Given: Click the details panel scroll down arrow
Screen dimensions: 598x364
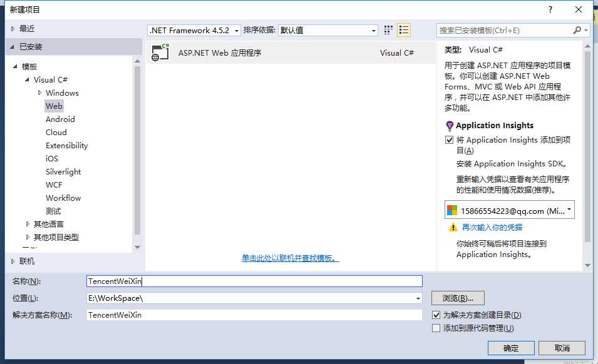Looking at the screenshot, I should [x=588, y=265].
